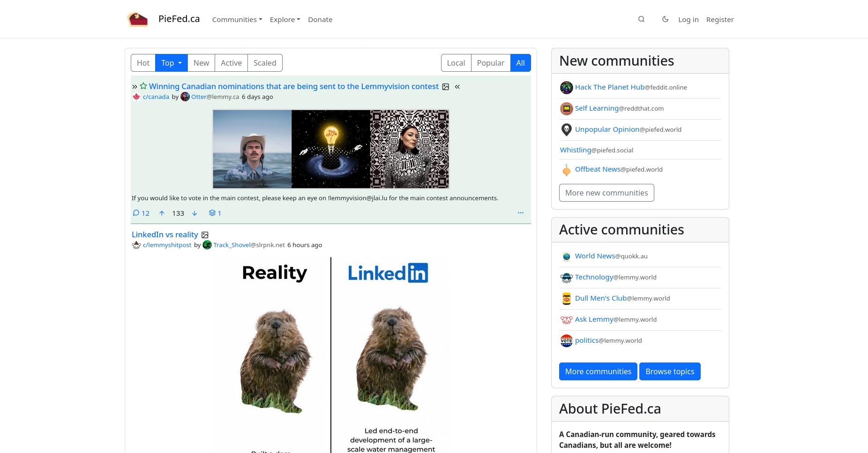
Task: Click the Unpopular Opinion skull icon
Action: pyautogui.click(x=566, y=130)
